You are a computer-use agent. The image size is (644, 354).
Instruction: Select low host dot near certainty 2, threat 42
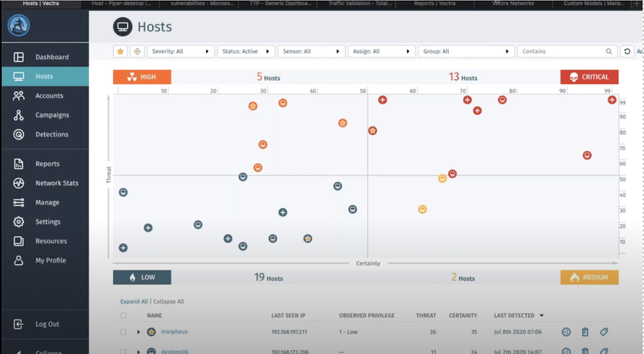click(123, 192)
